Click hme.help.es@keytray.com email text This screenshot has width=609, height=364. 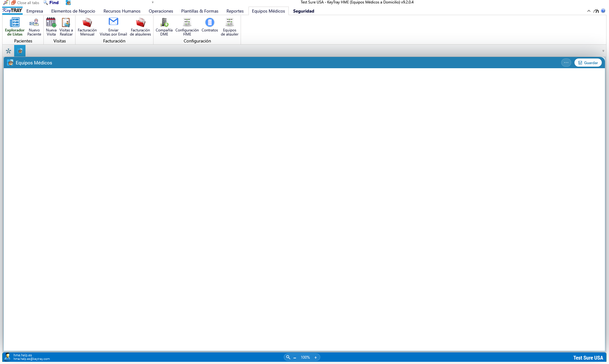31,359
